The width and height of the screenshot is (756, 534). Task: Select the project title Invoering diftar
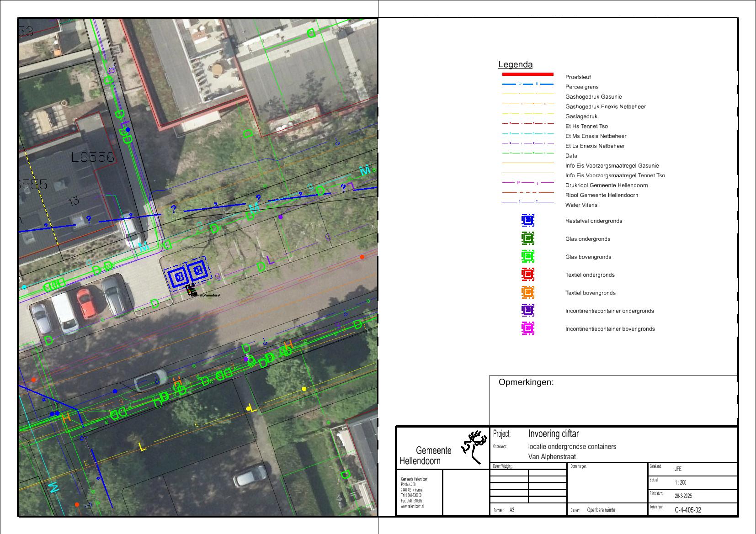(x=553, y=434)
